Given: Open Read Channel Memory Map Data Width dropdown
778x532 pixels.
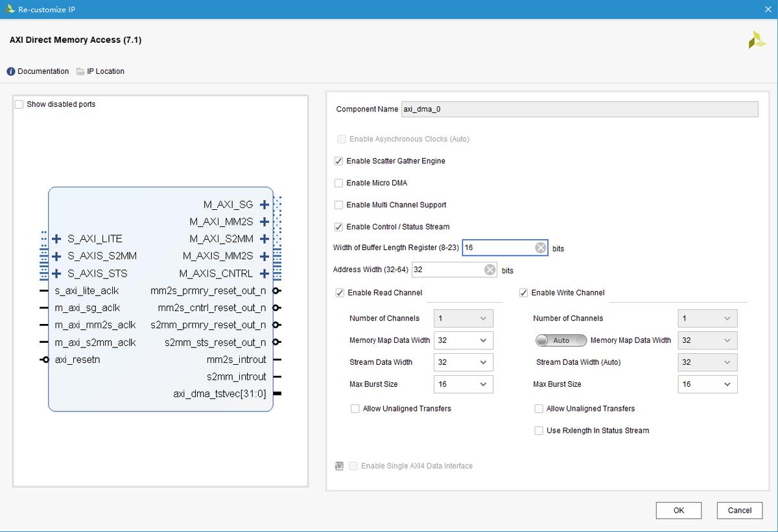Looking at the screenshot, I should tap(463, 340).
